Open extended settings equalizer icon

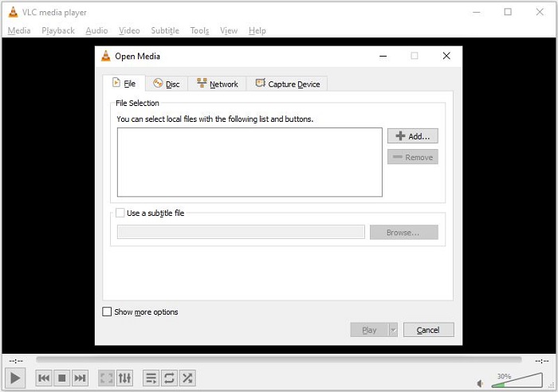click(124, 378)
